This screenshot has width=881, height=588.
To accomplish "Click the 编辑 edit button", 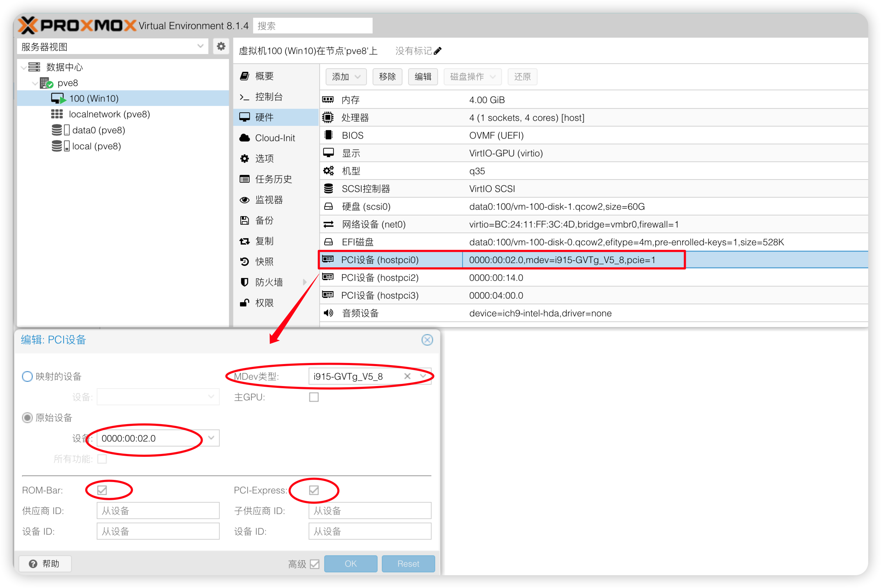I will 423,76.
